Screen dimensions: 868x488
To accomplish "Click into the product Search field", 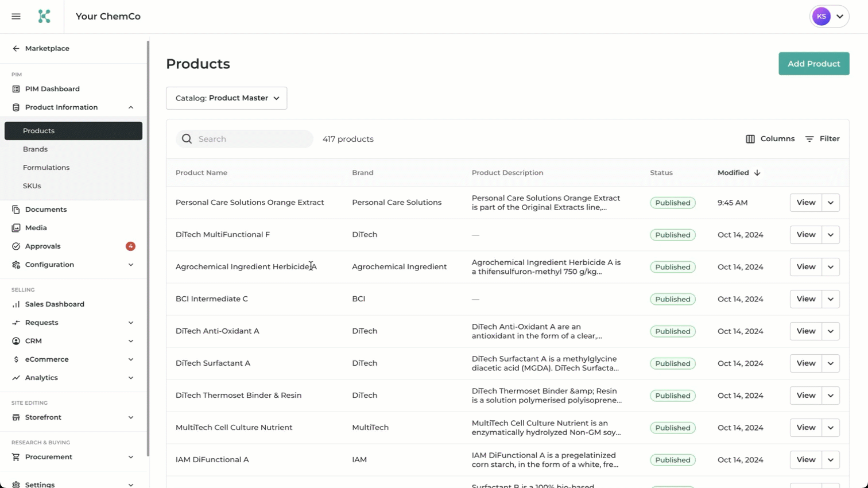I will [x=253, y=139].
